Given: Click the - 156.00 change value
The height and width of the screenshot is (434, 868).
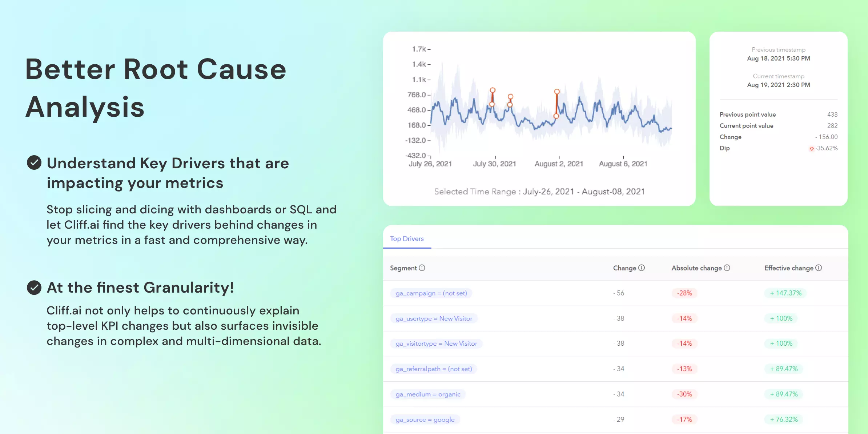Looking at the screenshot, I should coord(826,137).
